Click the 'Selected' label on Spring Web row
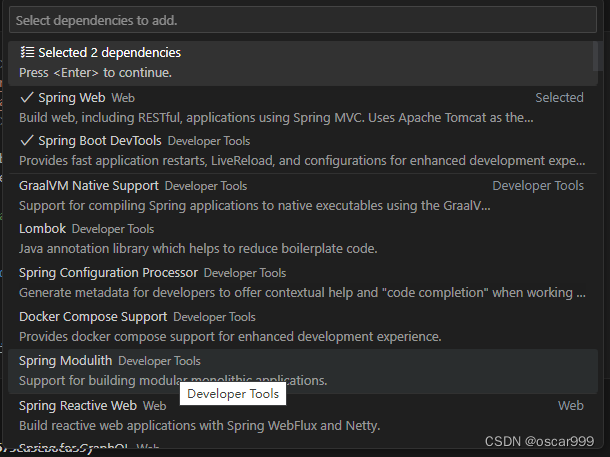Viewport: 610px width, 457px height. (x=559, y=98)
